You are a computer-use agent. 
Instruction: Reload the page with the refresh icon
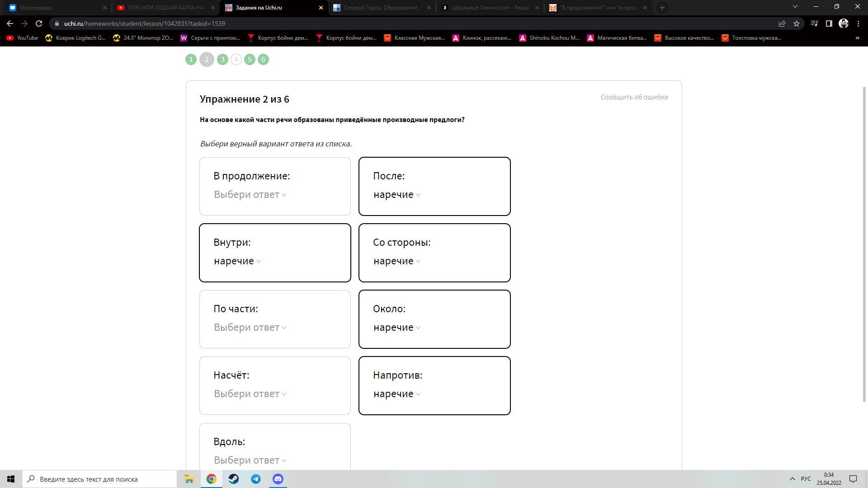(x=39, y=23)
